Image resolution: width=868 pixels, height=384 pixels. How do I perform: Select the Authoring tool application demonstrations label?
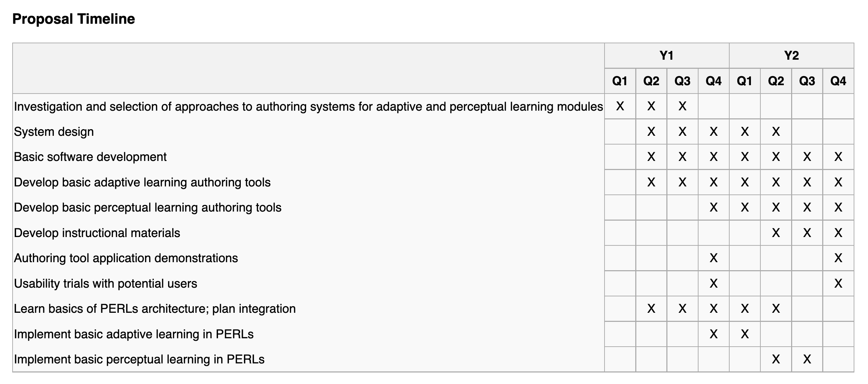click(x=126, y=258)
